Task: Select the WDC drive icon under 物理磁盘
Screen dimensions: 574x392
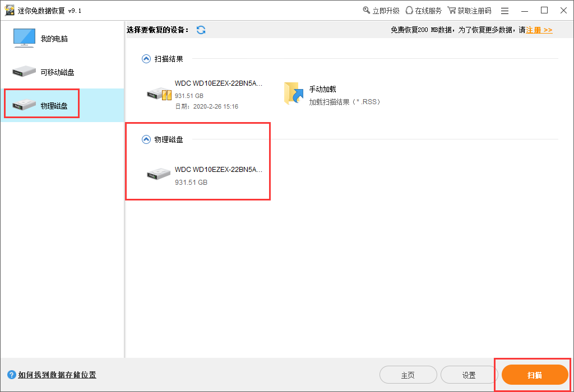Action: (159, 174)
